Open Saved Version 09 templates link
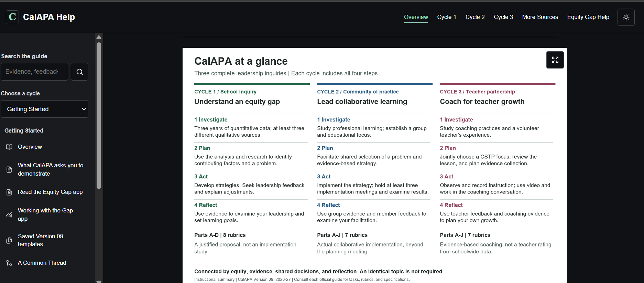The image size is (644, 283). [x=41, y=240]
